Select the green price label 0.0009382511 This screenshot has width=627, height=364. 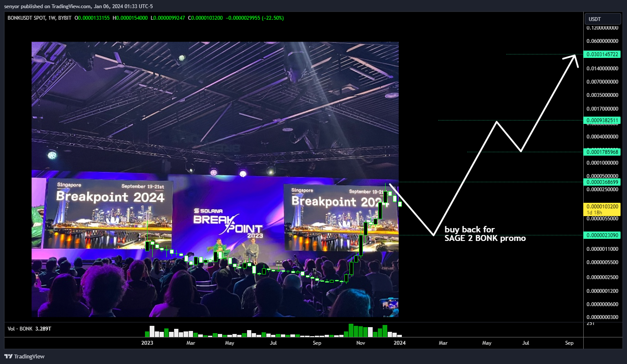point(602,120)
